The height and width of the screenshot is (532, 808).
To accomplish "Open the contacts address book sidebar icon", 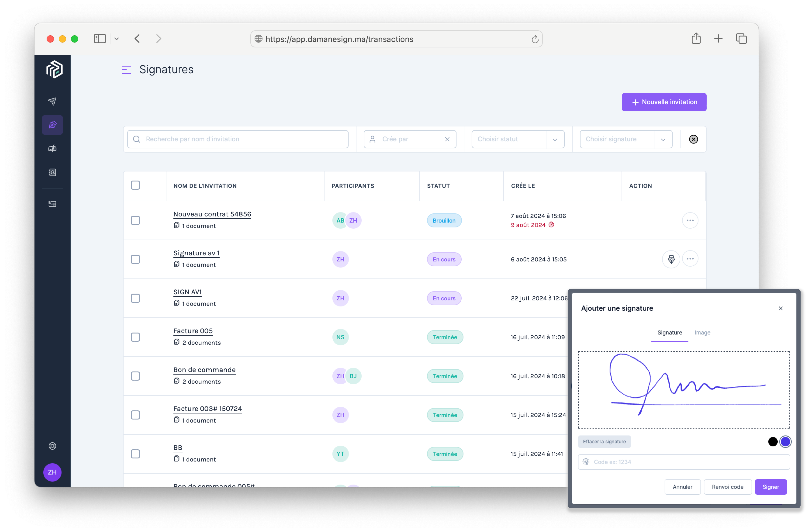I will point(52,172).
